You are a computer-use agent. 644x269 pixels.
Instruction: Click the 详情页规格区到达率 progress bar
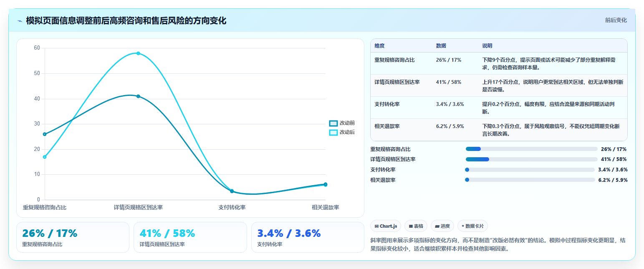pos(531,159)
